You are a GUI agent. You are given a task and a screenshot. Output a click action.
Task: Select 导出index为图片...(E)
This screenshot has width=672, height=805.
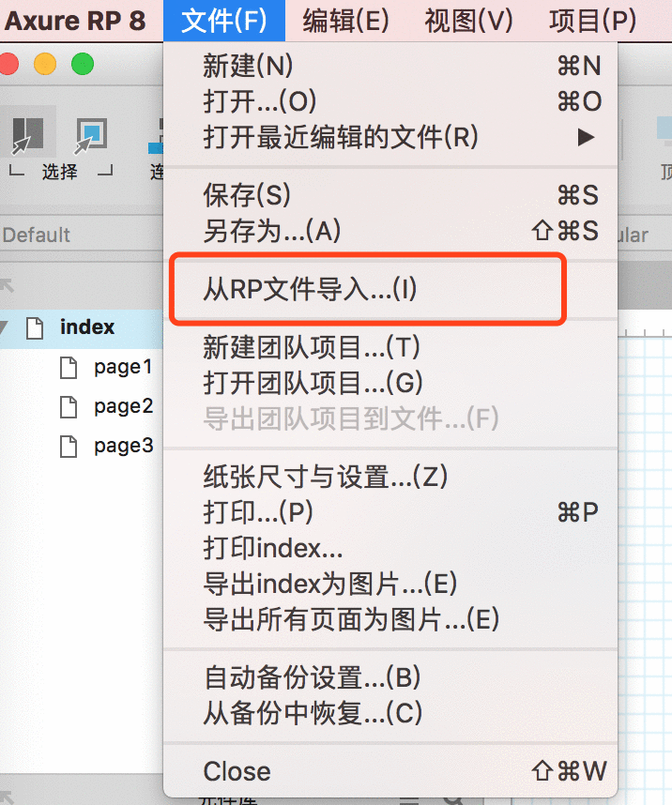coord(390,584)
